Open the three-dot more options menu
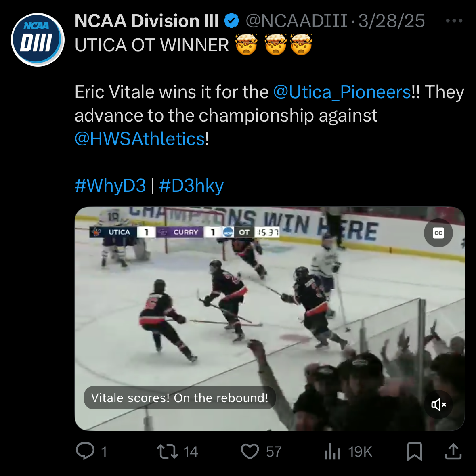Viewport: 476px width, 476px height. click(x=454, y=21)
